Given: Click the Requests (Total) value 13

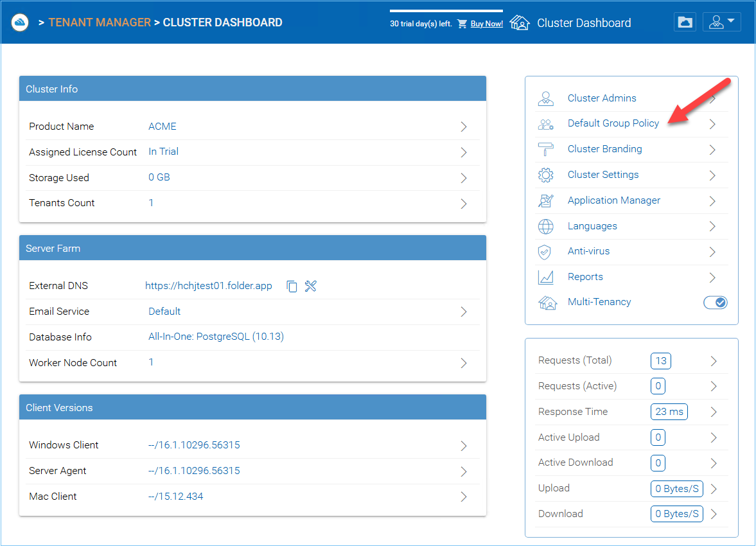Looking at the screenshot, I should 660,361.
